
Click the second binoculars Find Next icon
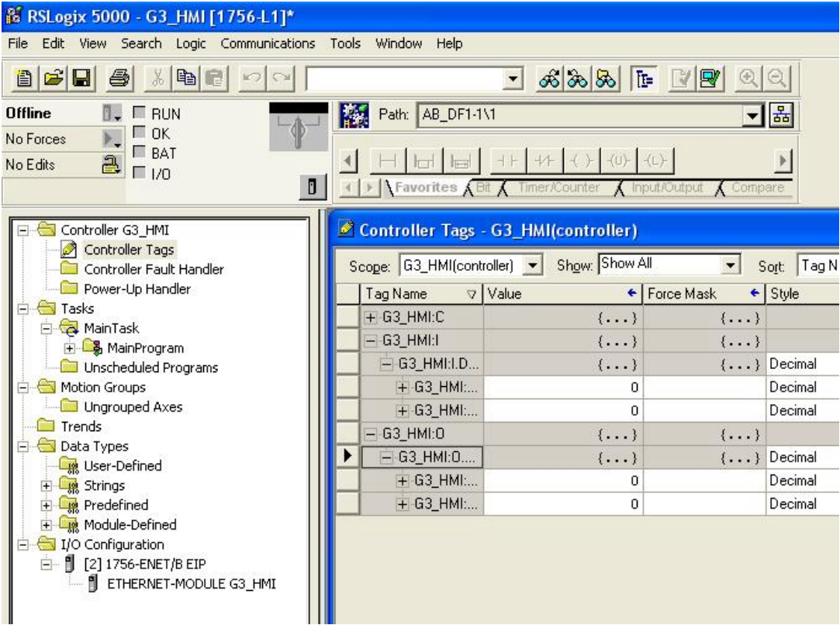578,79
